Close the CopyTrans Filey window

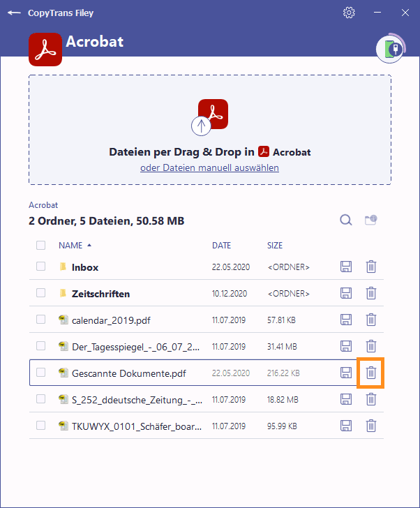tap(405, 13)
